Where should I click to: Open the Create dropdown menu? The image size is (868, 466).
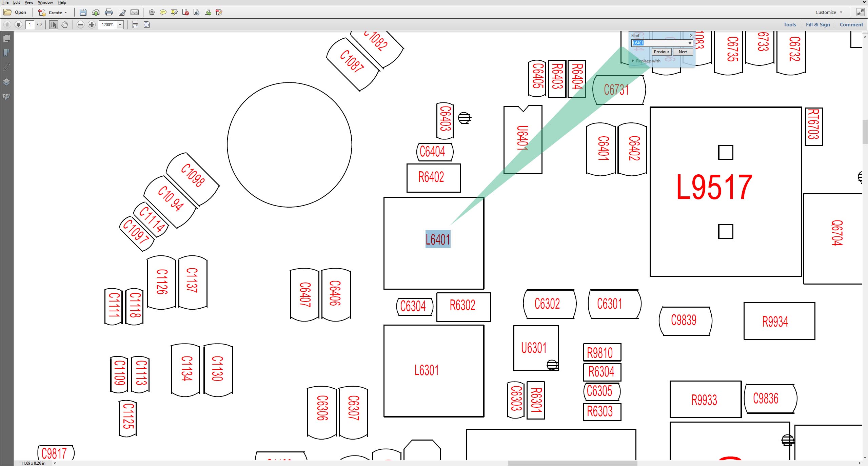[x=53, y=13]
